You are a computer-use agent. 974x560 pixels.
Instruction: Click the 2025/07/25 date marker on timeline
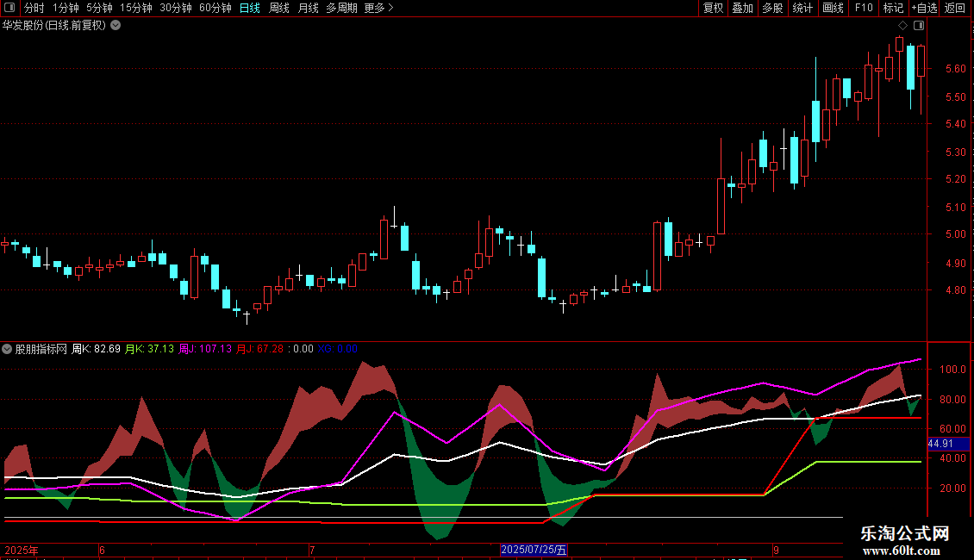pyautogui.click(x=534, y=550)
